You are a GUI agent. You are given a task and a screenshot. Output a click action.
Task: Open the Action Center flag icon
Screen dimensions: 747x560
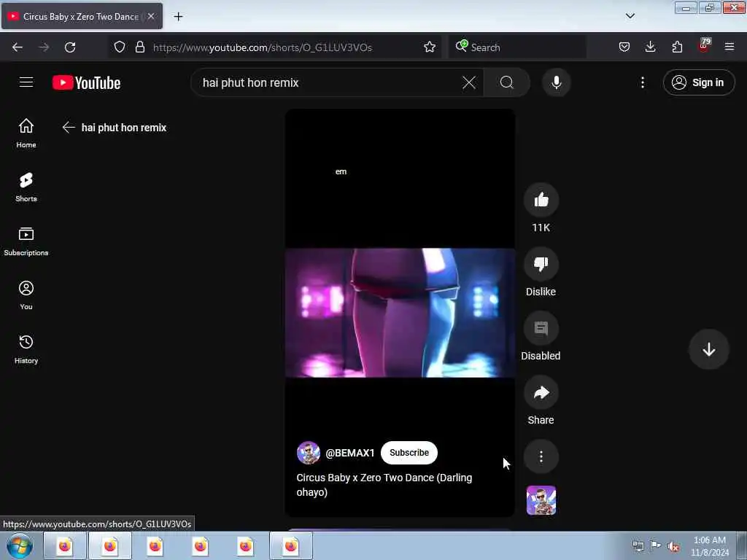655,545
